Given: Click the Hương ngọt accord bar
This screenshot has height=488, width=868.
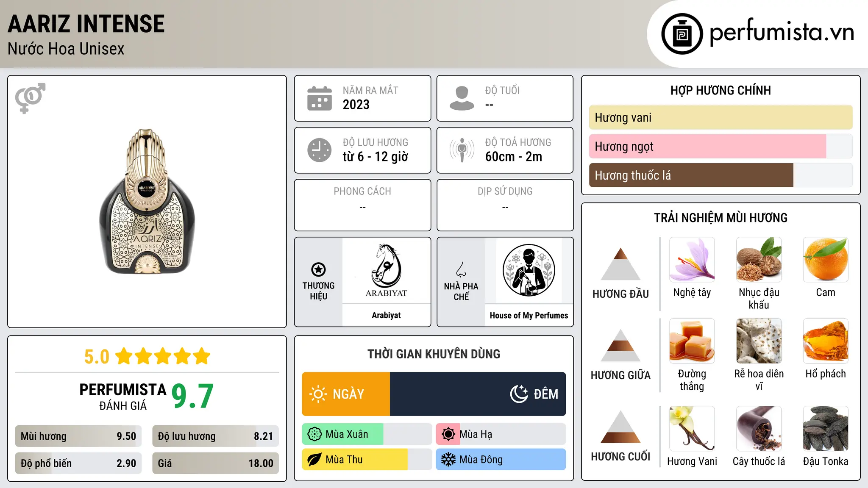Looking at the screenshot, I should tap(721, 146).
